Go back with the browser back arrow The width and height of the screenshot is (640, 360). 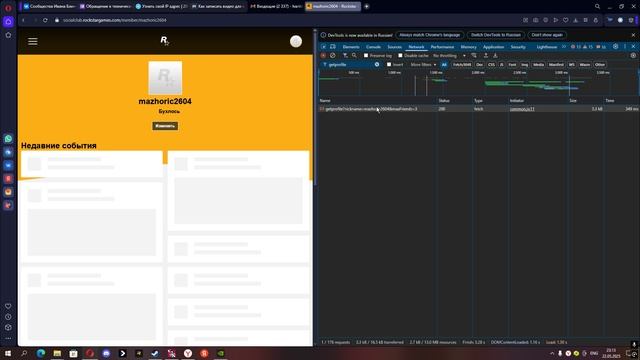point(24,20)
